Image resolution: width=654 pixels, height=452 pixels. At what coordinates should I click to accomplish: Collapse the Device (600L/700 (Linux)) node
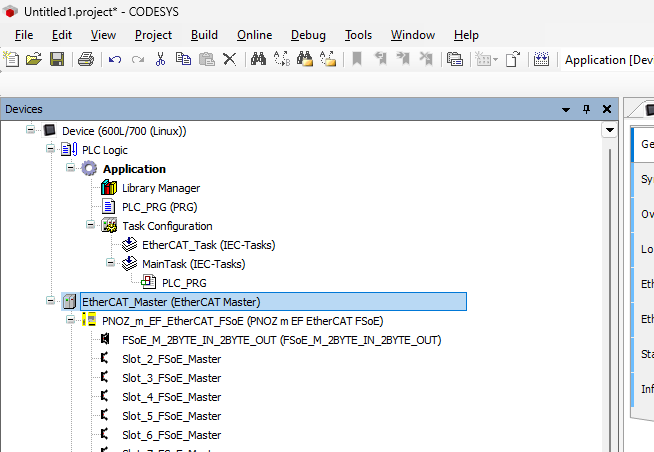30,129
